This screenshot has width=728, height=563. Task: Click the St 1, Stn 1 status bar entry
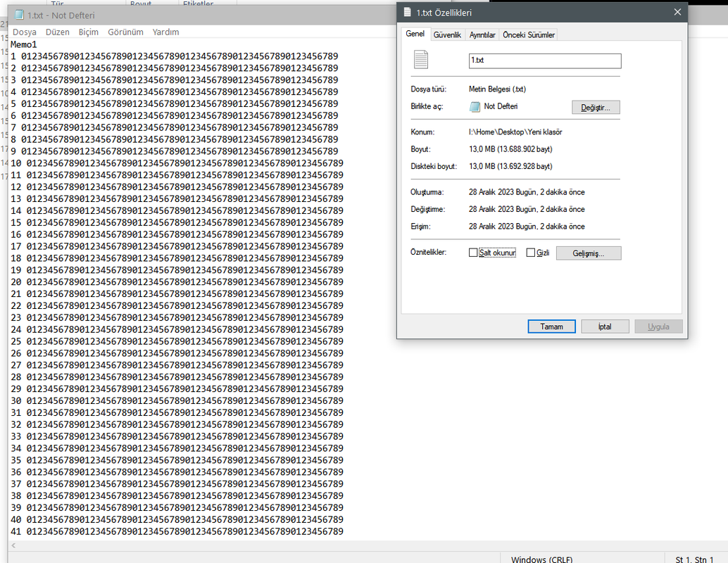coord(694,559)
